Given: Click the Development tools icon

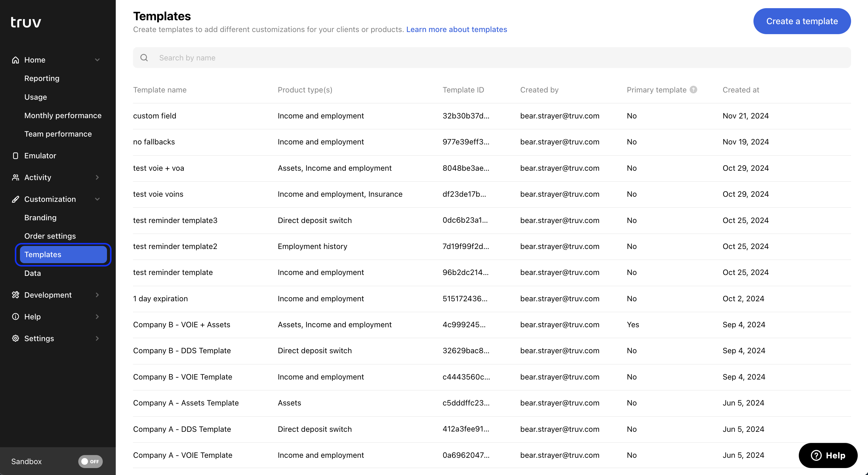Looking at the screenshot, I should click(x=15, y=295).
